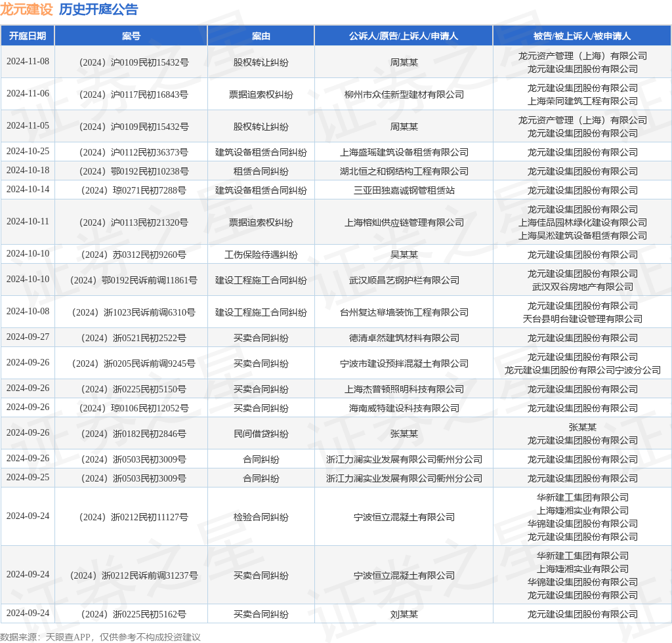
Task: Click plaintiff 张某某 in the plaintiff column
Action: (404, 434)
